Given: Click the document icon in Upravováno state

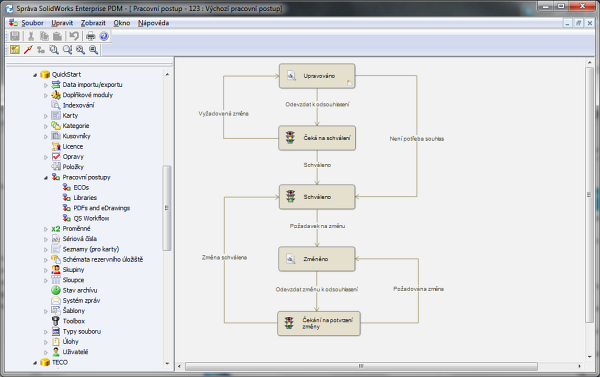Looking at the screenshot, I should pyautogui.click(x=291, y=75).
